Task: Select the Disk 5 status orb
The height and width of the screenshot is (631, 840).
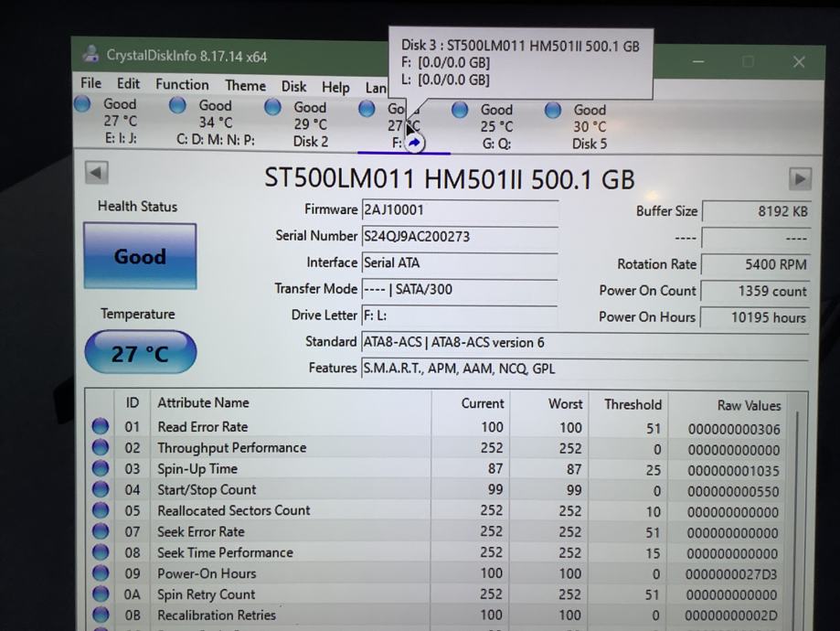Action: [x=553, y=111]
